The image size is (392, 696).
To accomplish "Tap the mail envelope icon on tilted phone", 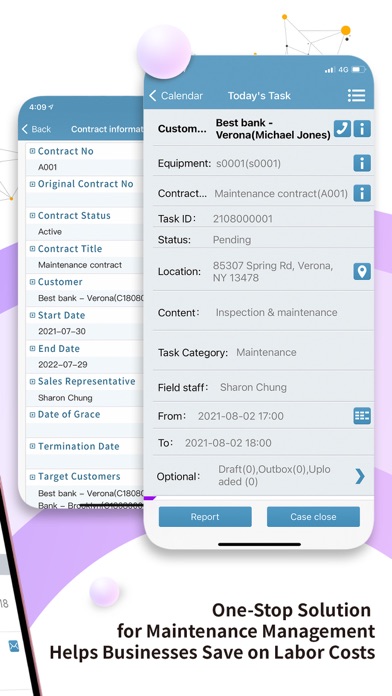I will tap(14, 646).
